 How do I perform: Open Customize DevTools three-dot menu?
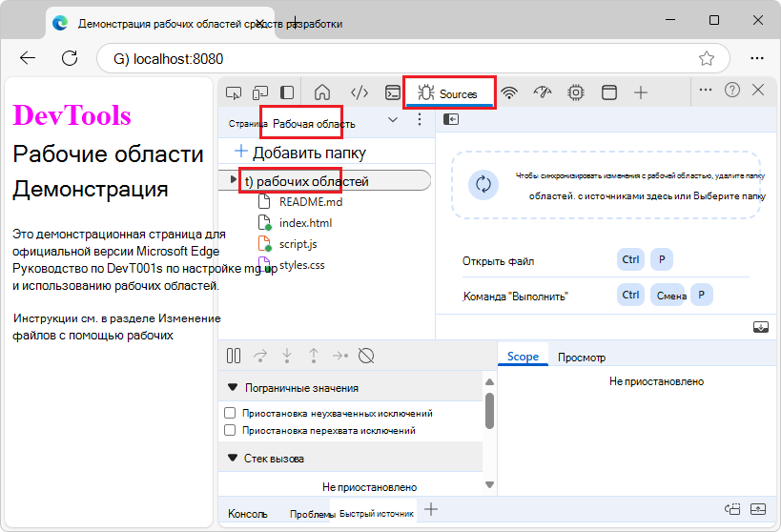[706, 90]
